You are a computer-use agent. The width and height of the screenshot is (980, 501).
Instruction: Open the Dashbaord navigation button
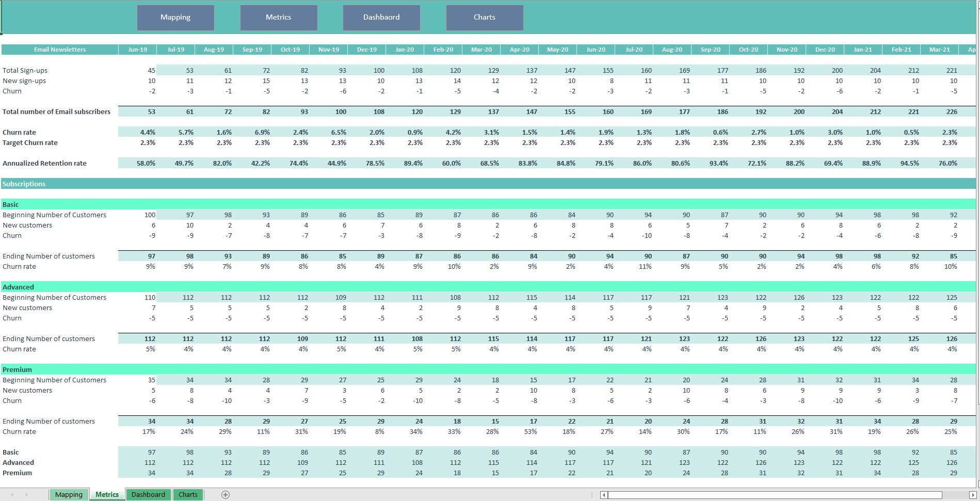point(381,17)
